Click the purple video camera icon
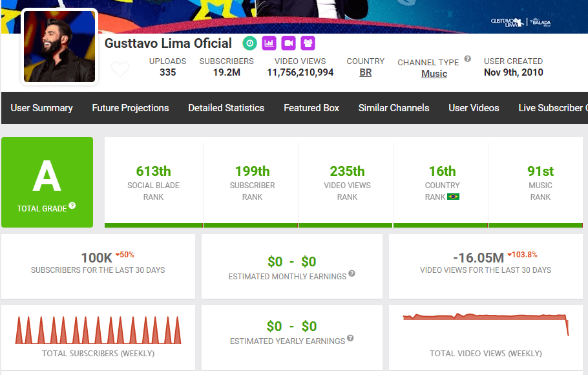Viewport: 588px width, 375px height. coord(288,43)
